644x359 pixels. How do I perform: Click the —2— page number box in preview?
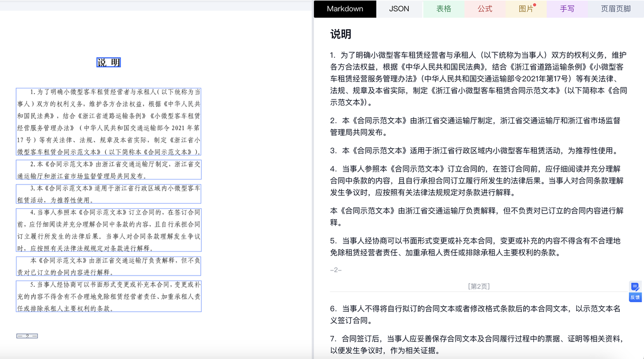(27, 335)
